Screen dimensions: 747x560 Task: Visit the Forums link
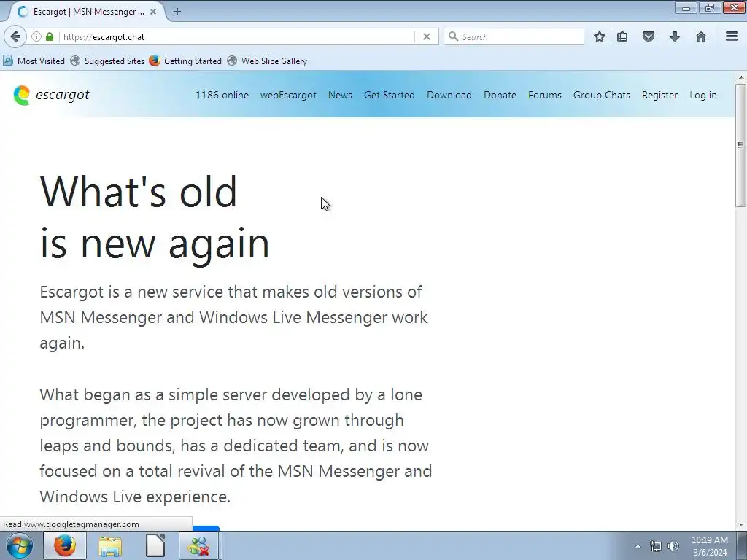click(544, 95)
